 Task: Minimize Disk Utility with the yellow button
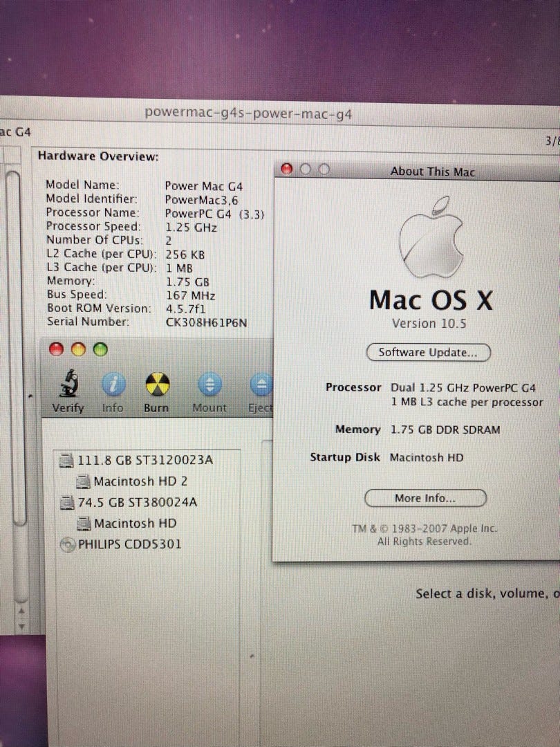click(78, 350)
